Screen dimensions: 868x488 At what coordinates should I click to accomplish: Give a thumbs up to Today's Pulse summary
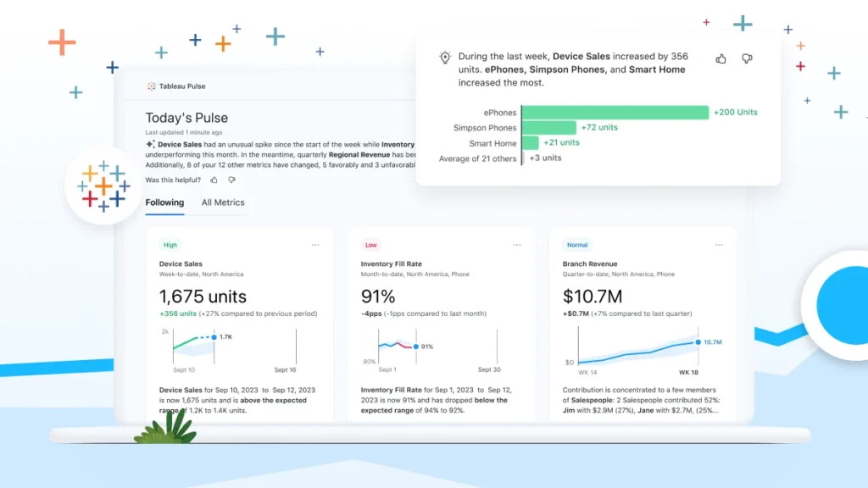213,180
